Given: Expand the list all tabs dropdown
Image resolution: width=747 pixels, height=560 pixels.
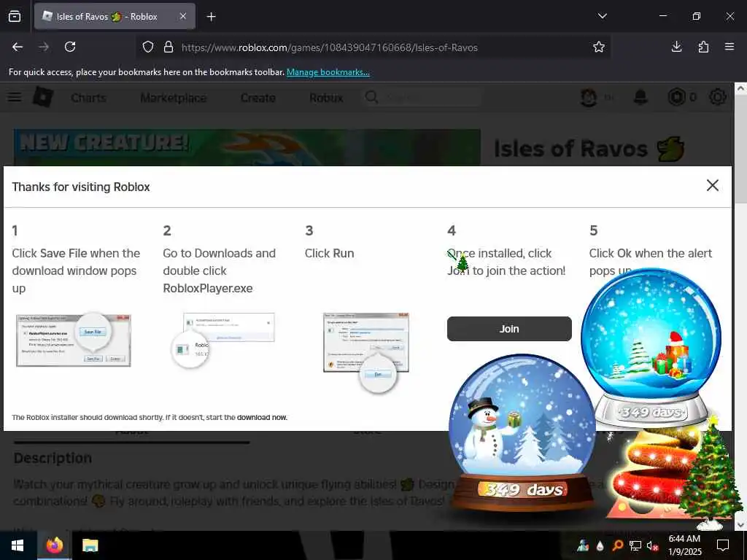Looking at the screenshot, I should tap(602, 16).
